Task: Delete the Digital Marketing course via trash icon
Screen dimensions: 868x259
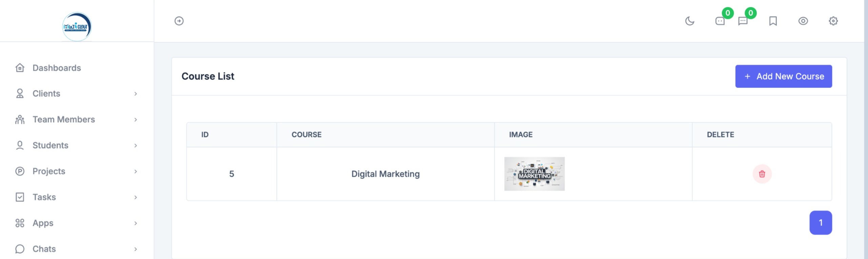Action: tap(762, 174)
